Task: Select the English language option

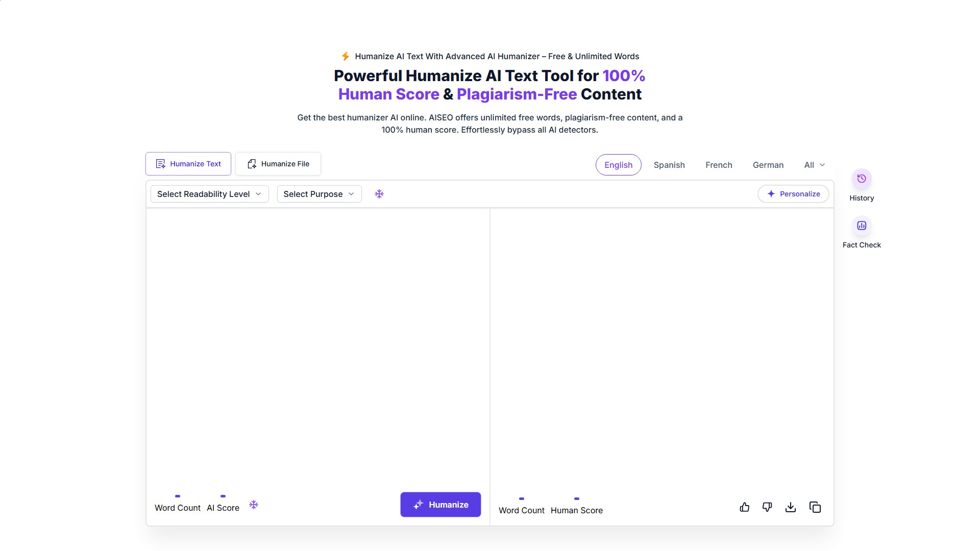Action: coord(618,165)
